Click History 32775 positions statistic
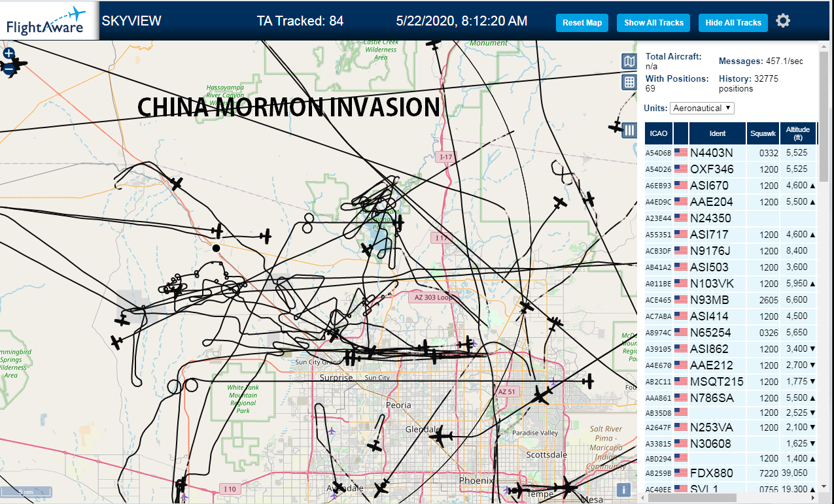 click(748, 83)
